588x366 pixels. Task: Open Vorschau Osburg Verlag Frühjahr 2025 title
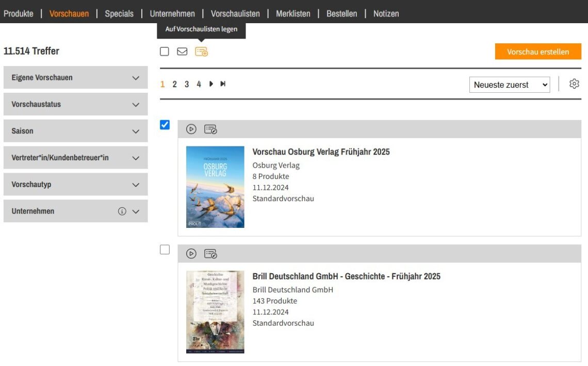(x=321, y=152)
